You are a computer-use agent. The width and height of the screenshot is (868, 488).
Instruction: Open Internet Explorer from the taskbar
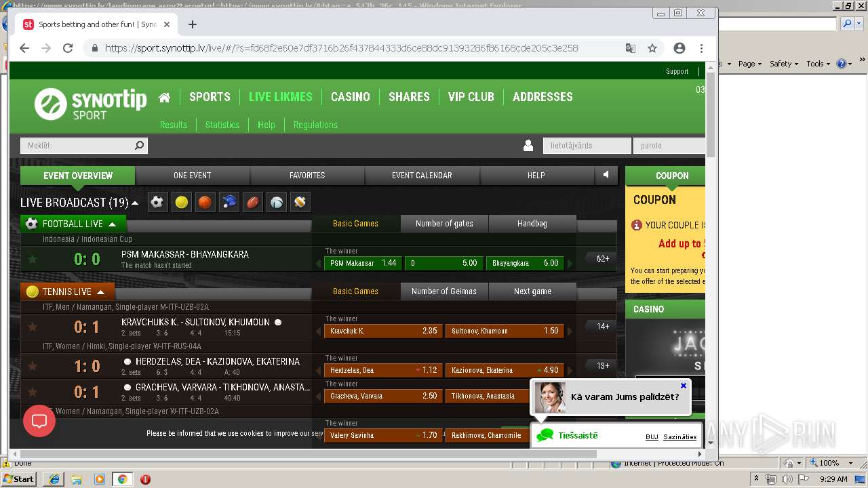click(x=54, y=479)
